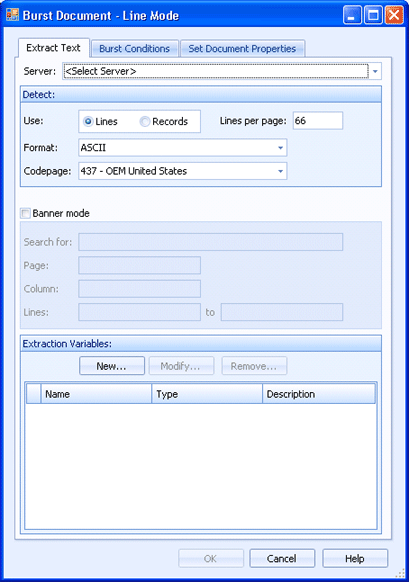
Task: Open the Server dropdown arrow
Action: coord(375,71)
